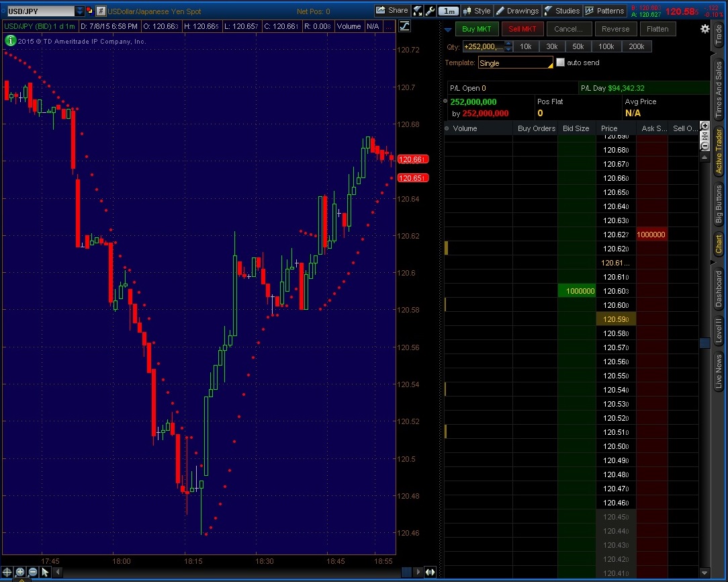Click the P/L Day $94,342.32 value
Viewport: 728px width, 582px height.
click(626, 88)
